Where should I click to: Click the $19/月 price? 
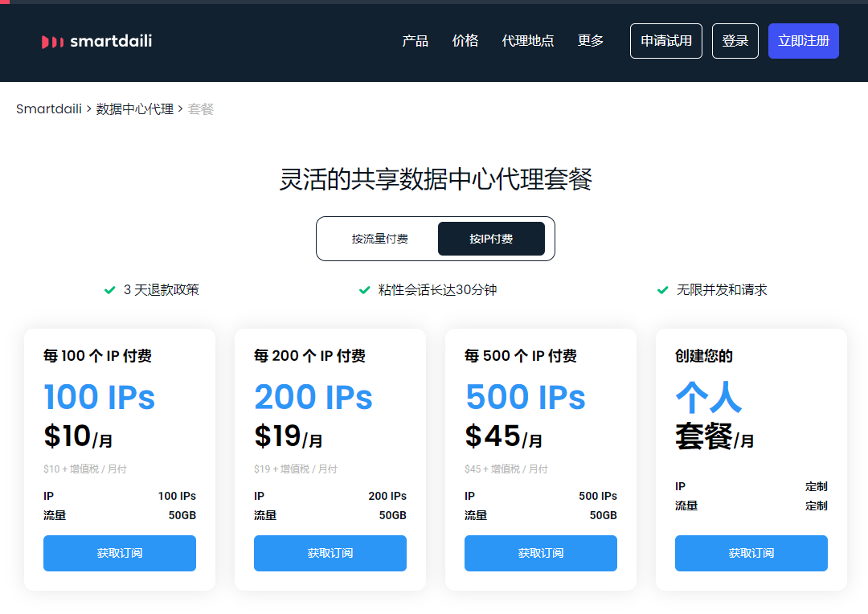coord(289,436)
